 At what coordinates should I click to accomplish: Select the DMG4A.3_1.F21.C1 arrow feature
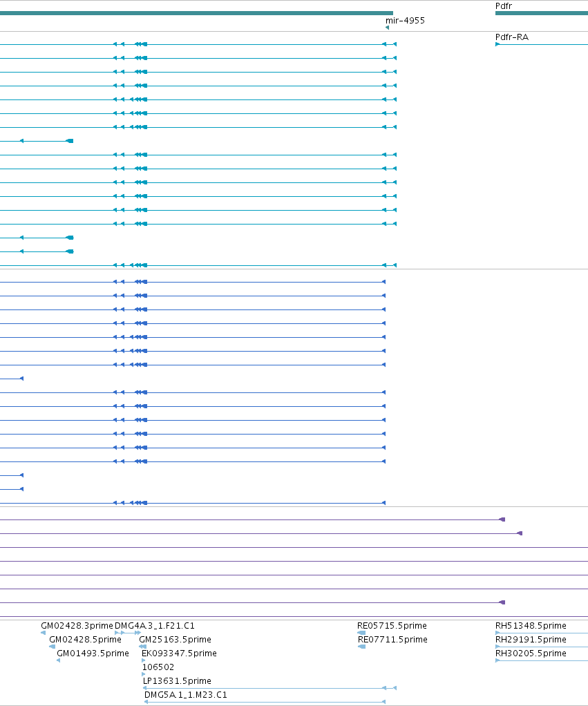click(x=128, y=633)
